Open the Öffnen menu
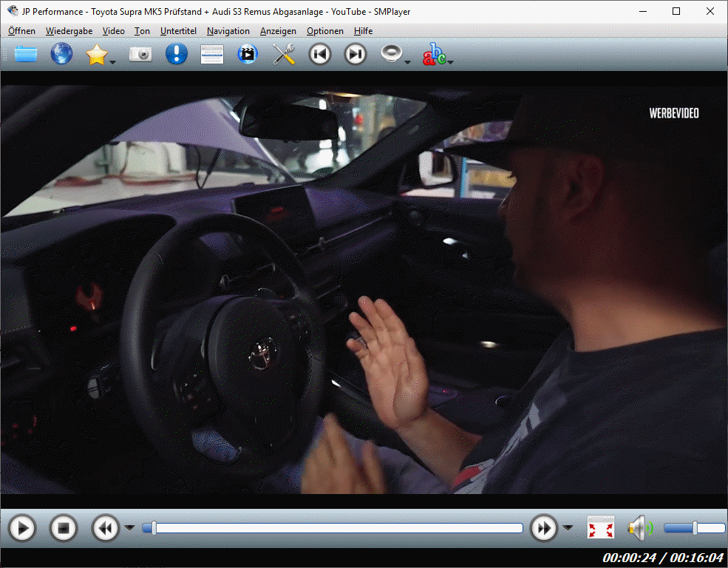This screenshot has width=728, height=568. coord(22,30)
